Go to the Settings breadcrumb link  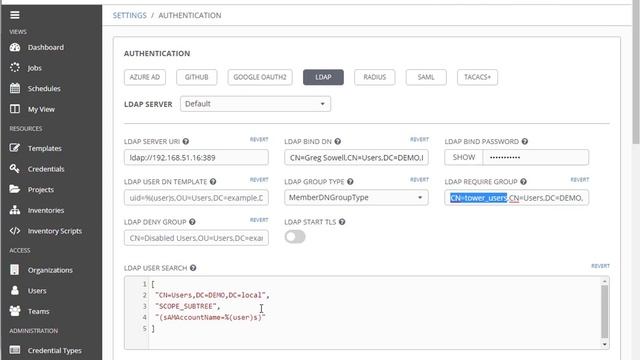pyautogui.click(x=129, y=16)
